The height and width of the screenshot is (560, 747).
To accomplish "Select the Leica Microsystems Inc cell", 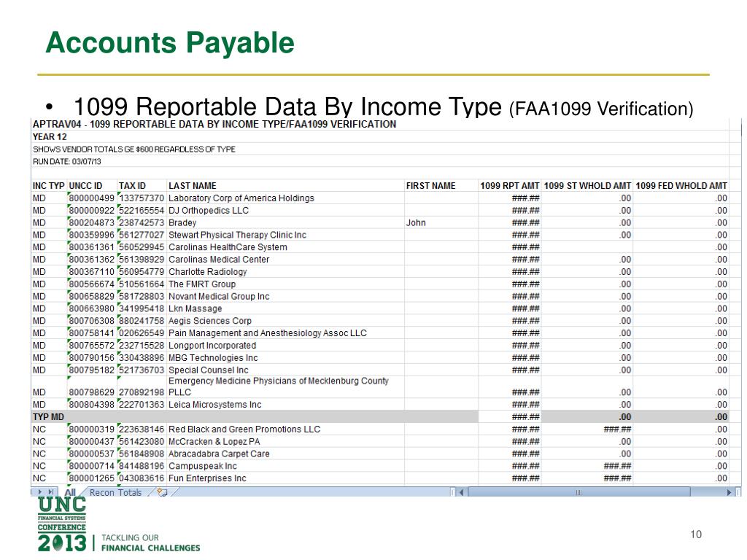I will [x=285, y=405].
